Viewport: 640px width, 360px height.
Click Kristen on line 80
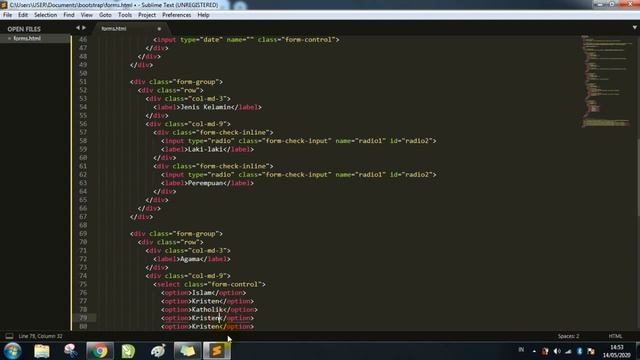pos(205,327)
